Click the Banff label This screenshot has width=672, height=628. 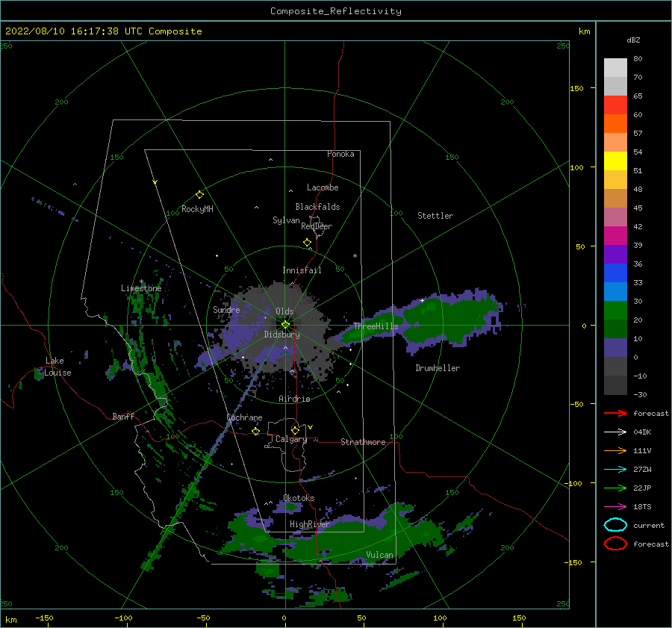click(123, 416)
